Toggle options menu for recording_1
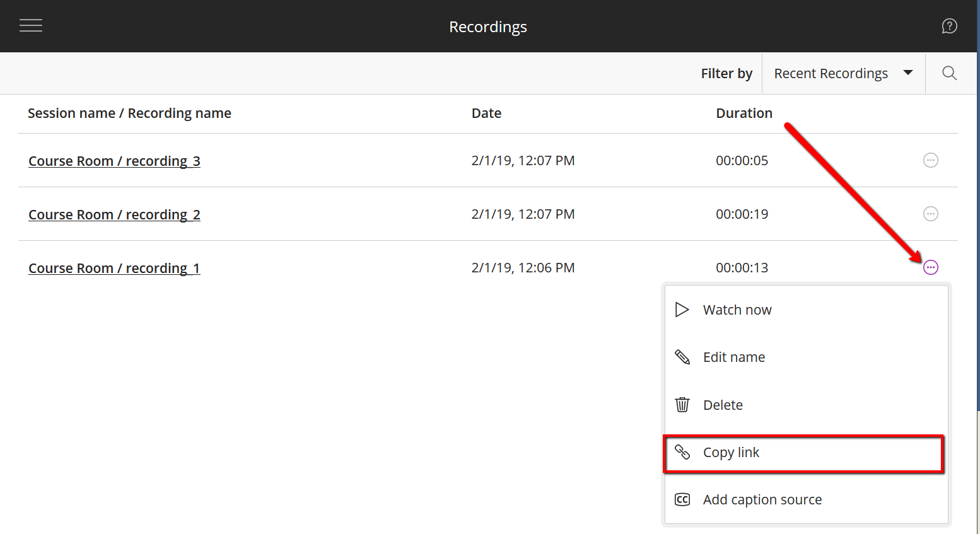The image size is (980, 534). [930, 267]
